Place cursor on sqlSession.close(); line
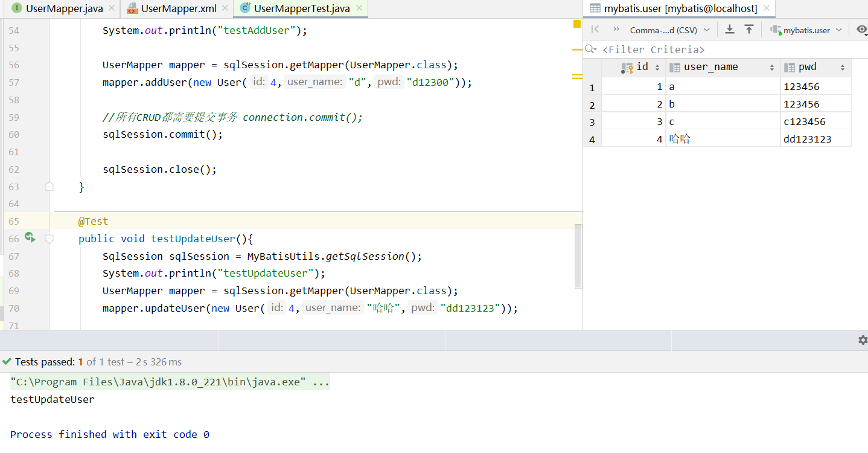 [159, 169]
